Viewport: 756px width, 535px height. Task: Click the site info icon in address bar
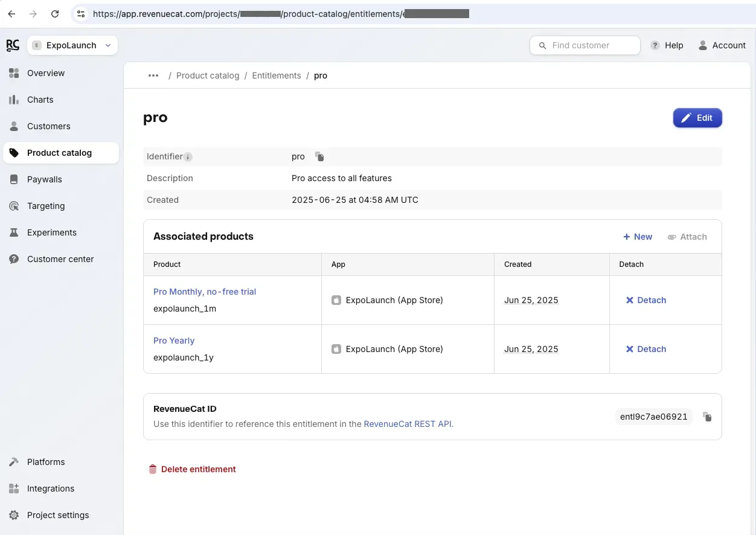(81, 13)
